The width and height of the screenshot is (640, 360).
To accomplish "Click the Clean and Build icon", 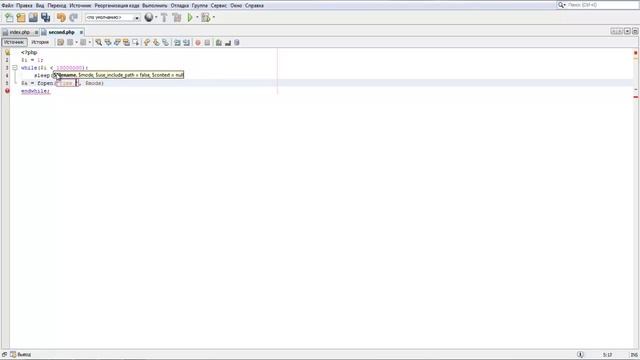I will pyautogui.click(x=177, y=18).
